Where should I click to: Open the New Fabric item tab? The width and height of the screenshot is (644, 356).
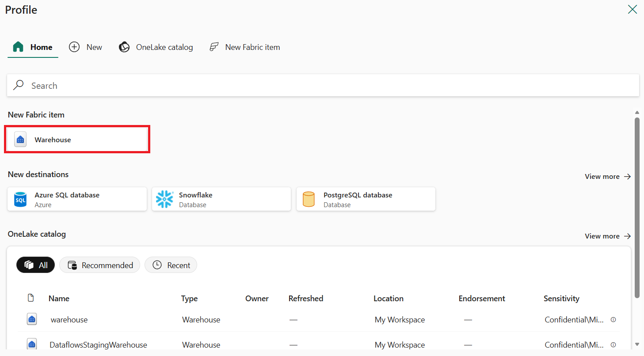(x=244, y=46)
